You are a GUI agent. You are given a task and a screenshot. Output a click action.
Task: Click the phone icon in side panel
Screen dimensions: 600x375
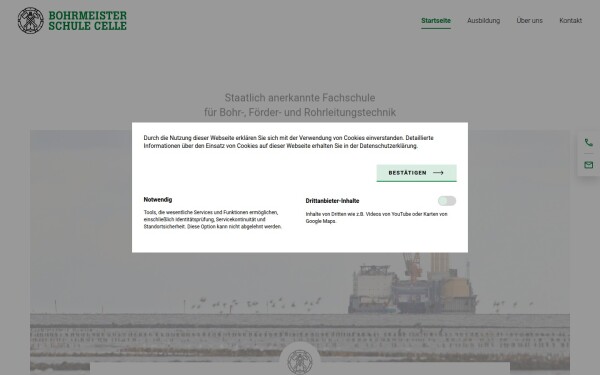click(589, 143)
